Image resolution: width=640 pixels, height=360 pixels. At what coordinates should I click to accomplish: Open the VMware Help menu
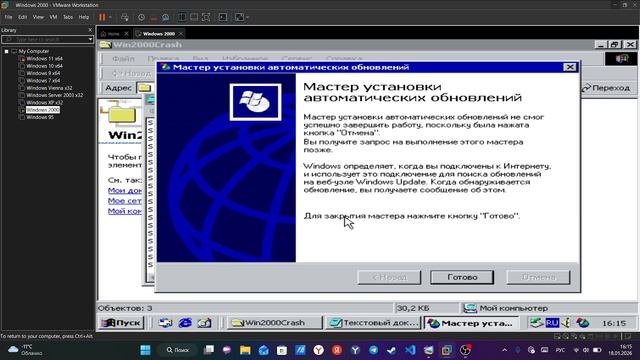tap(84, 17)
